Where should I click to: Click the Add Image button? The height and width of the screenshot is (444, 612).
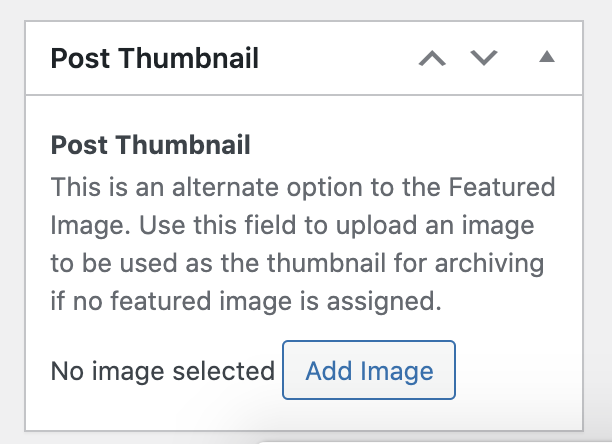(x=369, y=372)
